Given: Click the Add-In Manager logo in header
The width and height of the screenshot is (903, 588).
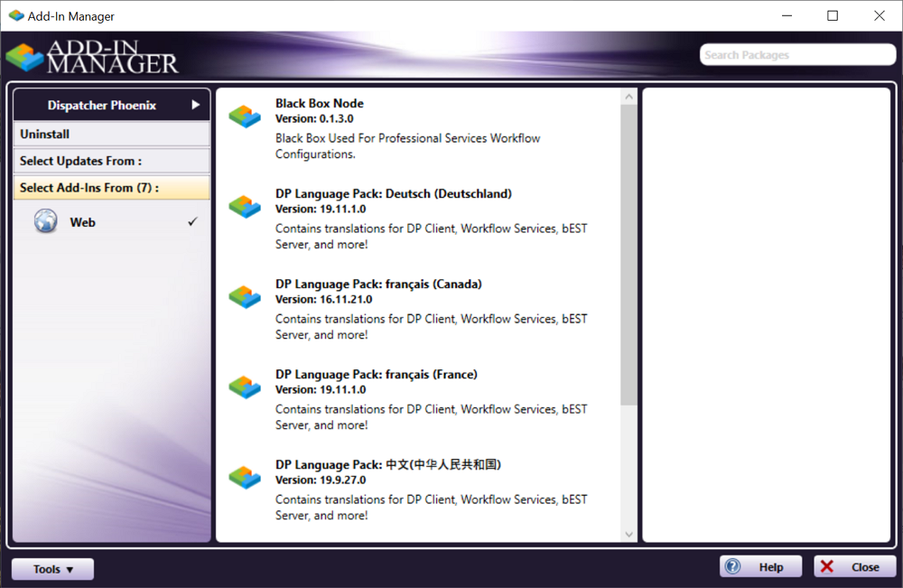Looking at the screenshot, I should [x=92, y=57].
